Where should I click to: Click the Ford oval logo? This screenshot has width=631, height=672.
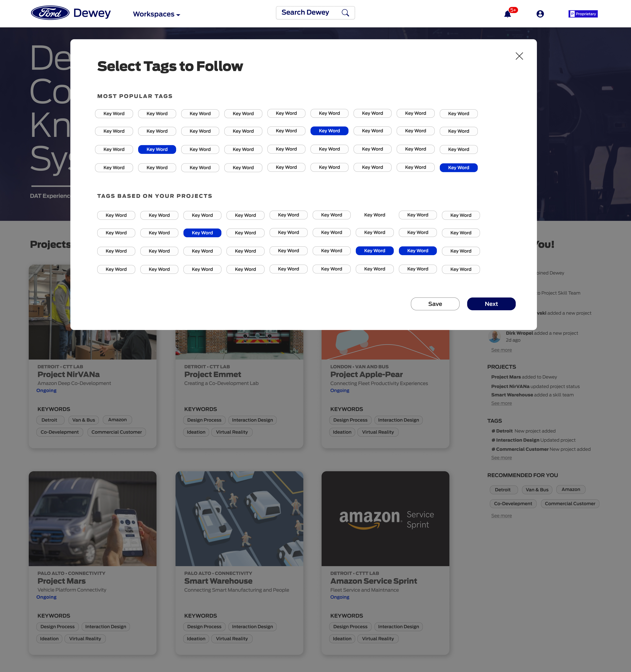pyautogui.click(x=50, y=13)
